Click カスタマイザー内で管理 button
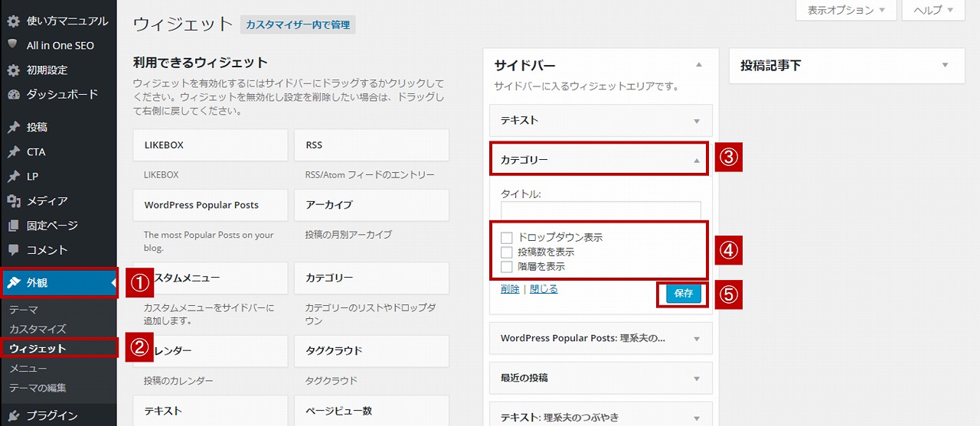 pyautogui.click(x=298, y=25)
